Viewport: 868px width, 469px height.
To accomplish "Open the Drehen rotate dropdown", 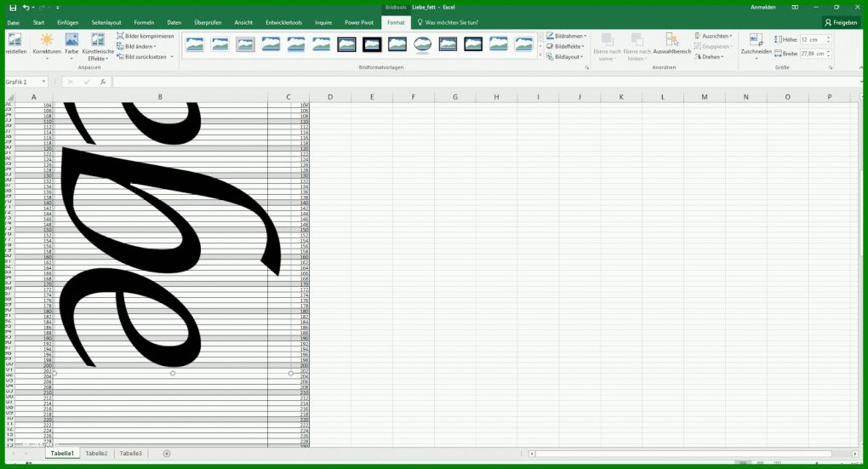I will click(x=709, y=57).
